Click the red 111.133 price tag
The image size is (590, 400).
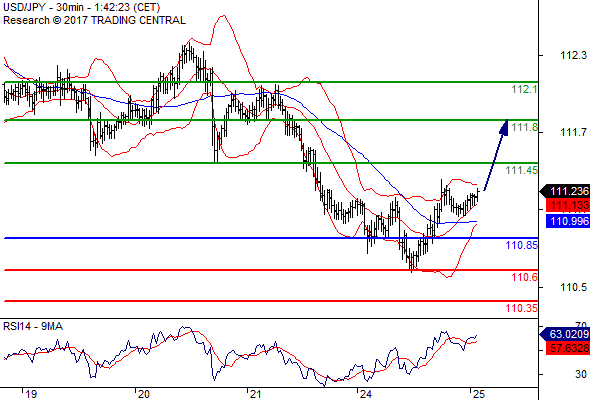click(x=568, y=205)
